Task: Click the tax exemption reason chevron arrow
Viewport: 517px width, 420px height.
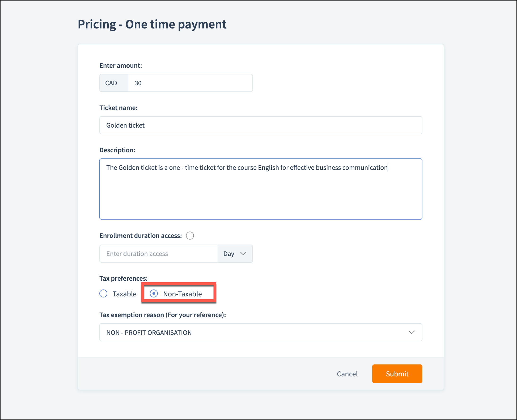Action: (x=412, y=332)
